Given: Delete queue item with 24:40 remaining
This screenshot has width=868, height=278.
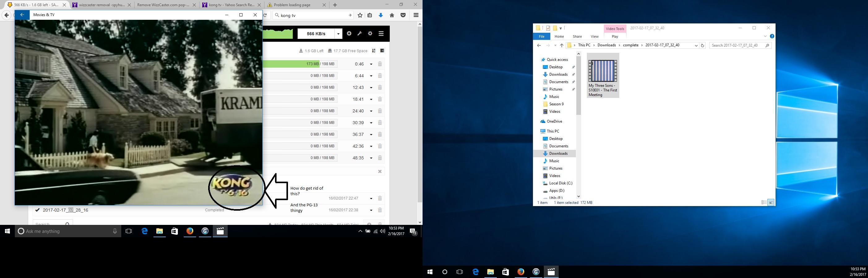Looking at the screenshot, I should 380,111.
